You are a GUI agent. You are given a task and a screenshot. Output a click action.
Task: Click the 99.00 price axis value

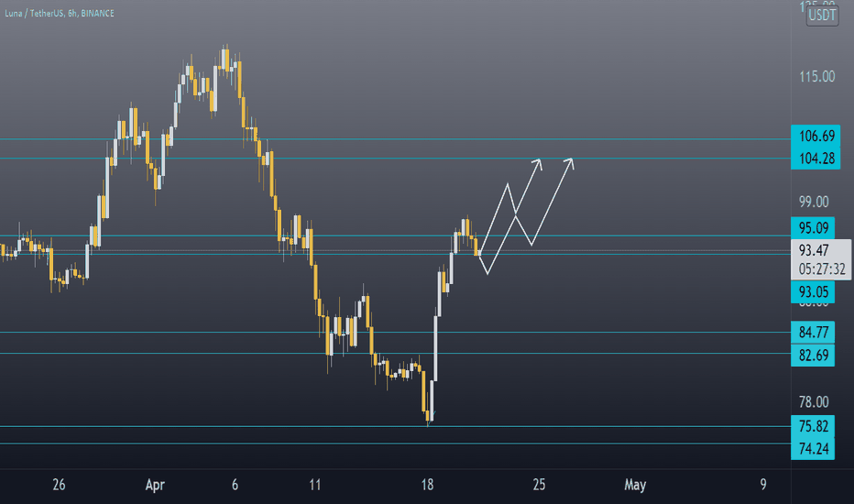(813, 202)
